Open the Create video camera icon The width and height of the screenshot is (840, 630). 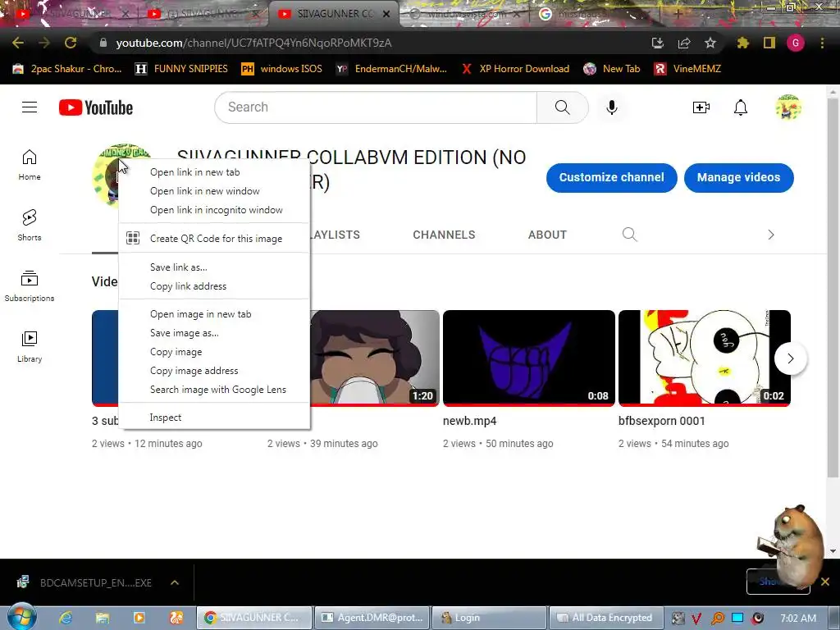pos(701,107)
